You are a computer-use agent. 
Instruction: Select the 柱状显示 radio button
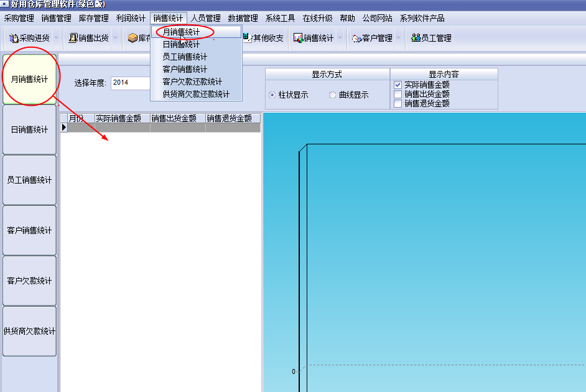272,95
